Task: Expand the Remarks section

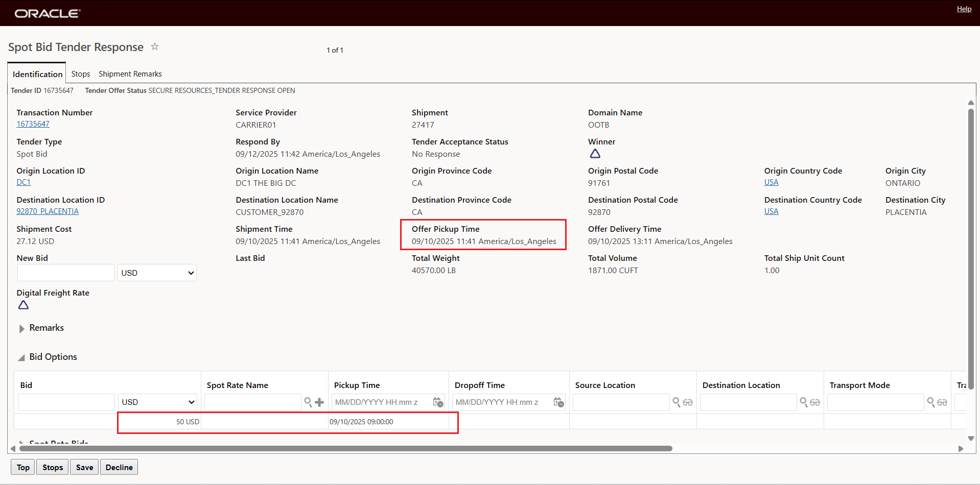Action: coord(21,328)
